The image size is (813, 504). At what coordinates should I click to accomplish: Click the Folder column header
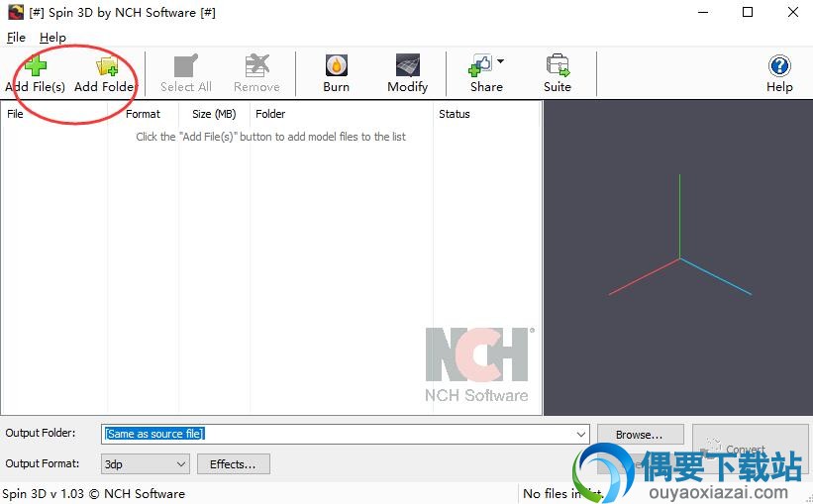[342, 114]
